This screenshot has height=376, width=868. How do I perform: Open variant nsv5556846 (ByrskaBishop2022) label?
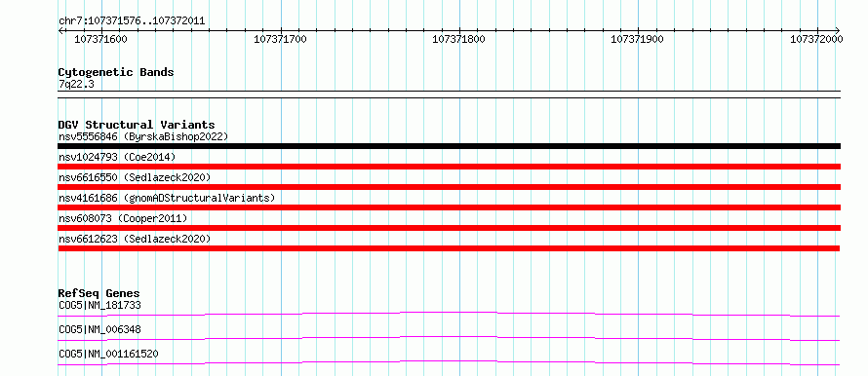click(x=143, y=136)
